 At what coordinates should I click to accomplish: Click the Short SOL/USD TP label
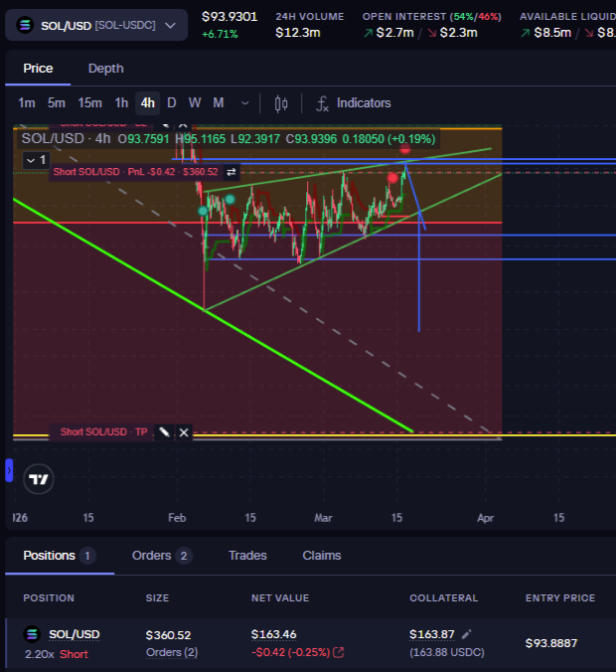tap(103, 432)
